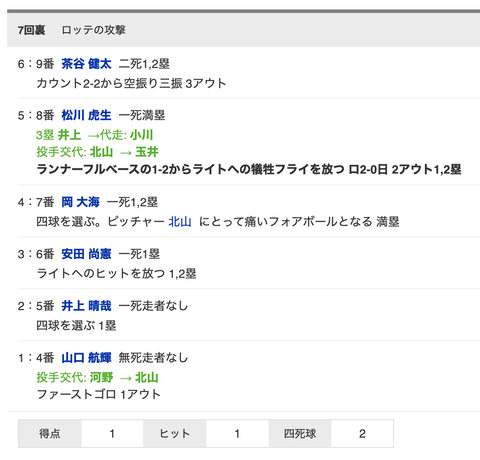This screenshot has height=460, width=480.
Task: Select the 7回裏 inning header label
Action: pos(31,30)
